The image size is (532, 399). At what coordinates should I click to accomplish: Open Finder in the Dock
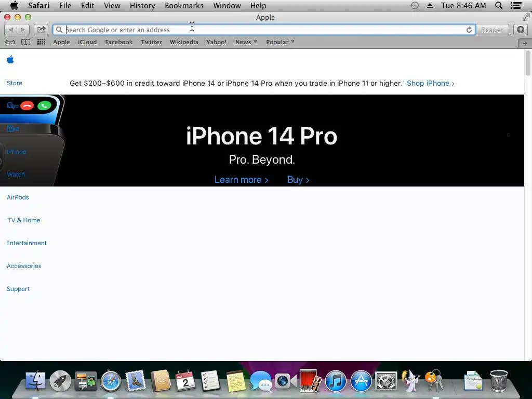35,381
